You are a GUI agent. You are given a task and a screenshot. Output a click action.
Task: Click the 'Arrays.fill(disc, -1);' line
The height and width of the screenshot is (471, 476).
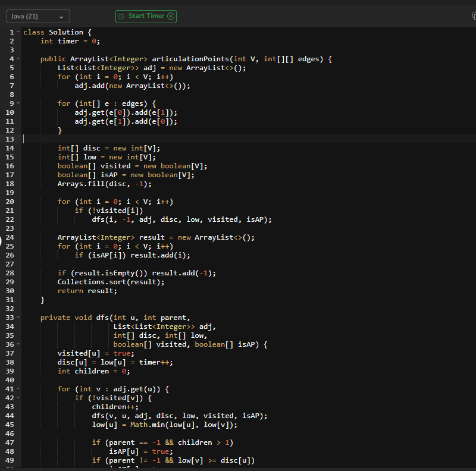point(104,184)
